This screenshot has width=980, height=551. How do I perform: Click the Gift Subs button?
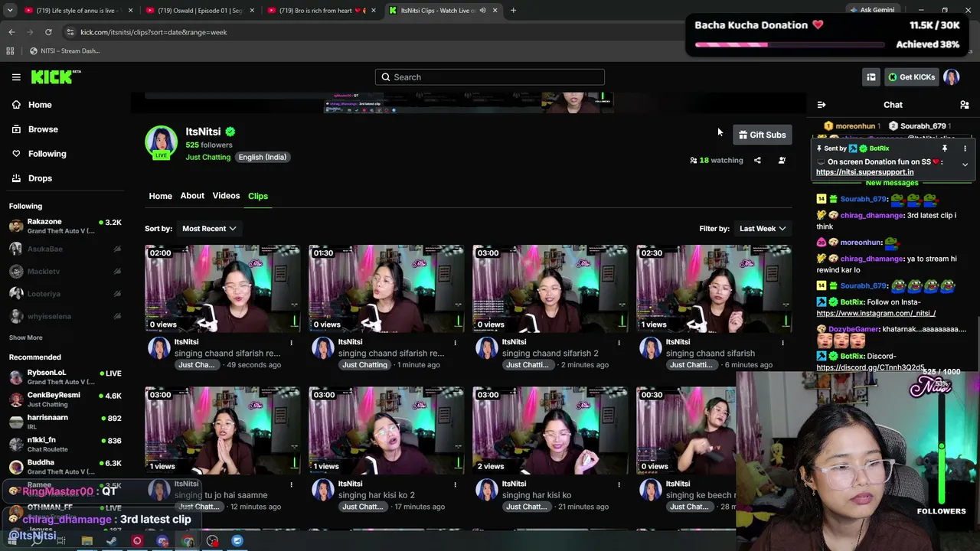tap(763, 135)
